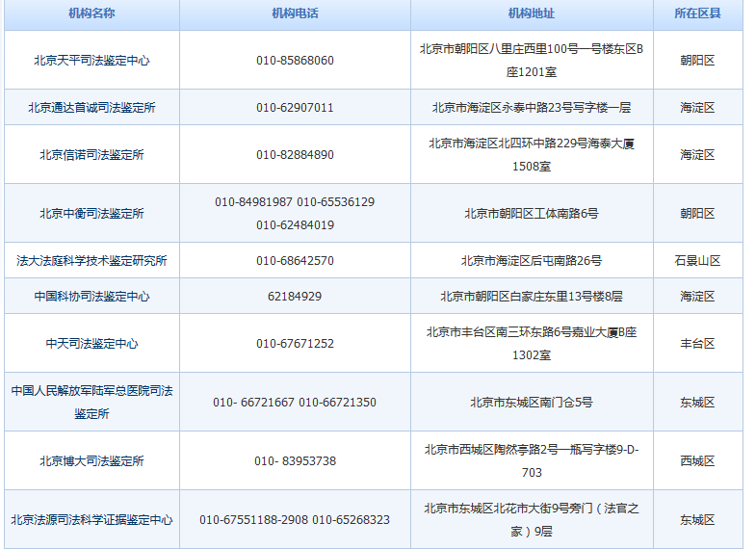
Task: Click district cell 丰台区
Action: [697, 344]
